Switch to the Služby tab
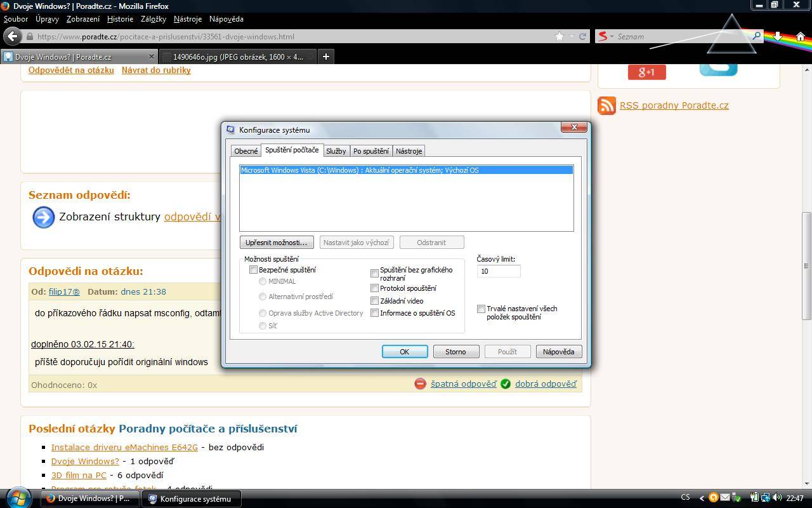This screenshot has width=812, height=508. point(336,151)
